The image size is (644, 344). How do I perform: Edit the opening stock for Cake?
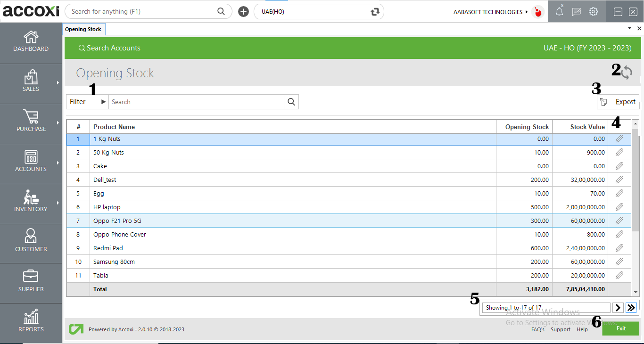pyautogui.click(x=619, y=166)
